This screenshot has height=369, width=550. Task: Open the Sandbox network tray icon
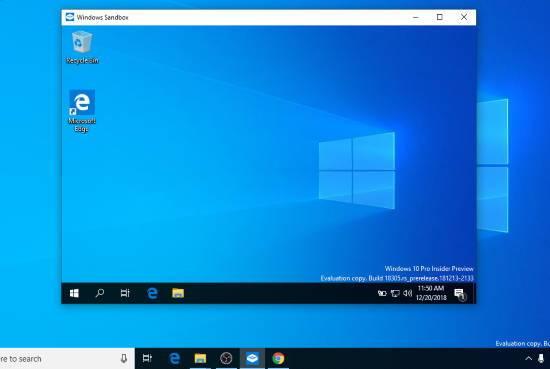click(395, 293)
